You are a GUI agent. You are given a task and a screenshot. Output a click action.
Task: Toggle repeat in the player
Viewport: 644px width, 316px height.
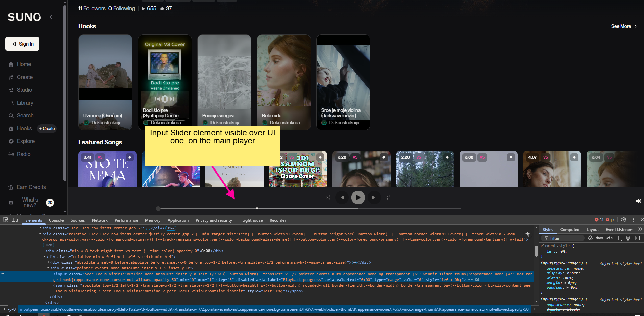(x=389, y=197)
